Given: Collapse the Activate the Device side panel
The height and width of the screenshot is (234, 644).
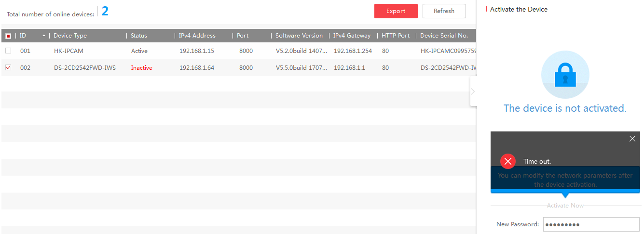Looking at the screenshot, I should tap(473, 91).
